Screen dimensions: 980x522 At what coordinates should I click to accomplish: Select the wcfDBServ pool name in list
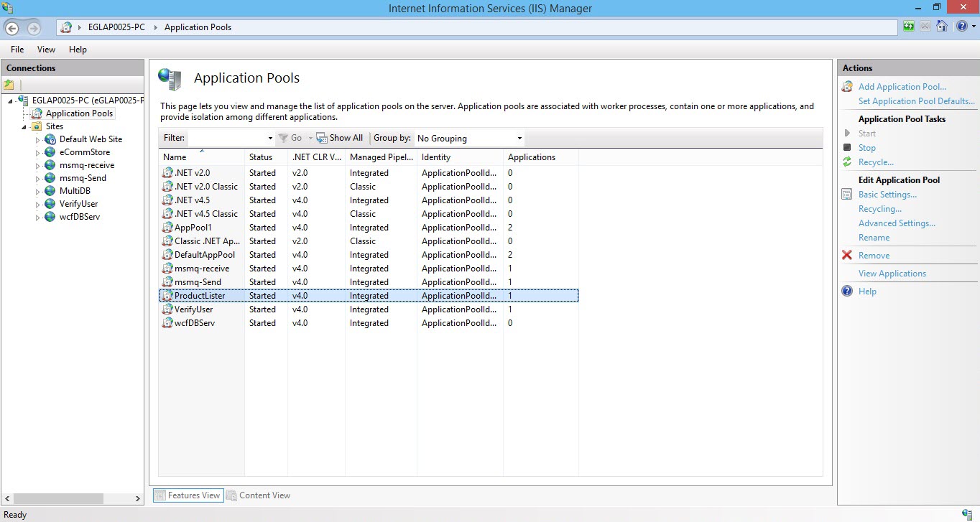click(195, 323)
